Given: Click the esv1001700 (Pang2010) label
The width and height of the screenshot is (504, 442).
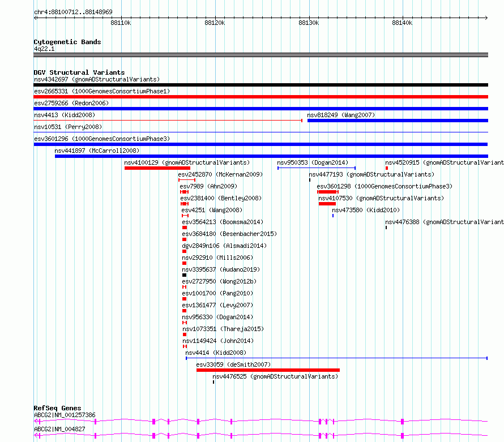Looking at the screenshot, I should click(x=217, y=293).
